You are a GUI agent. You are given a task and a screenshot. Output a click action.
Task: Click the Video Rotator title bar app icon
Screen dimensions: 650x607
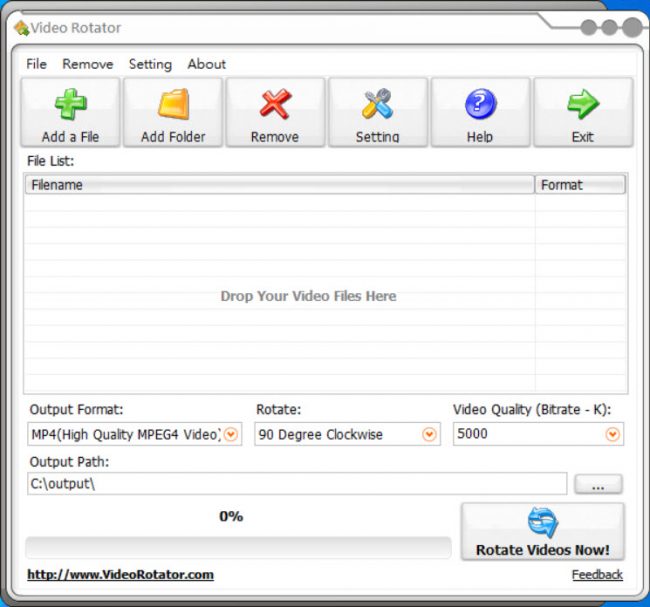point(21,28)
